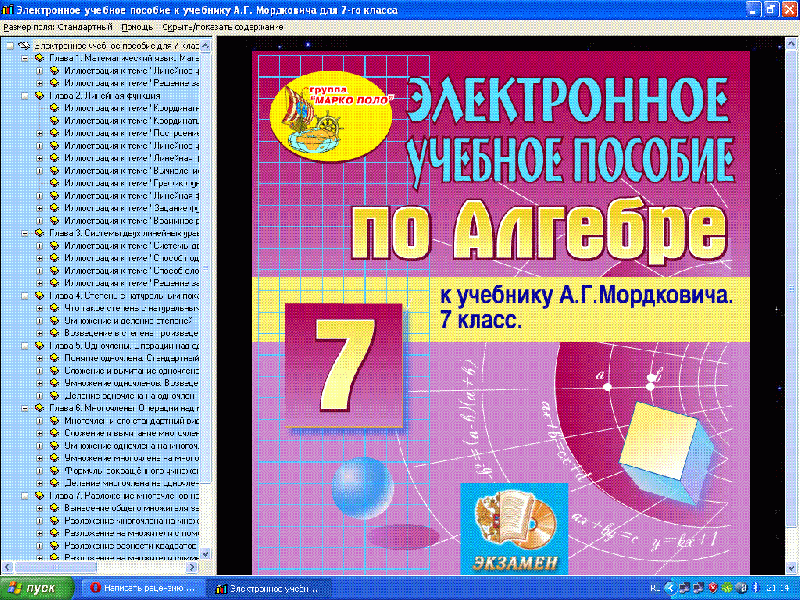800x600 pixels.
Task: Expand the 'Деление многочлена на одночлен' node
Action: click(40, 483)
